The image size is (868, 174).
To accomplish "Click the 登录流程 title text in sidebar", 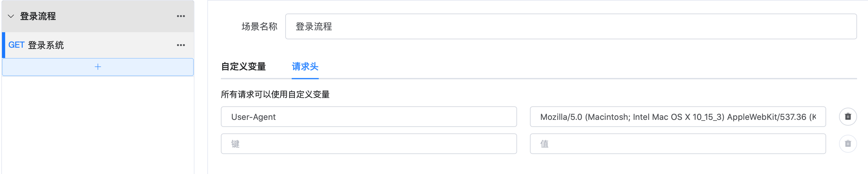I will click(x=38, y=16).
